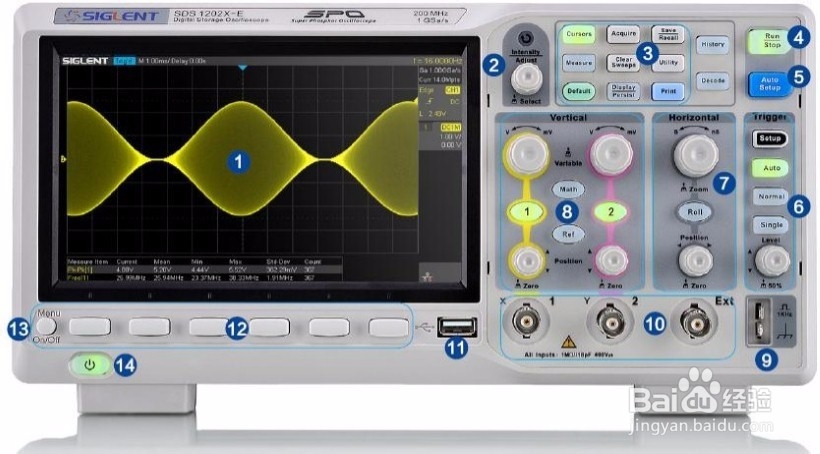This screenshot has height=454, width=820.
Task: Click the softkey nearest the USB port
Action: pos(389,327)
